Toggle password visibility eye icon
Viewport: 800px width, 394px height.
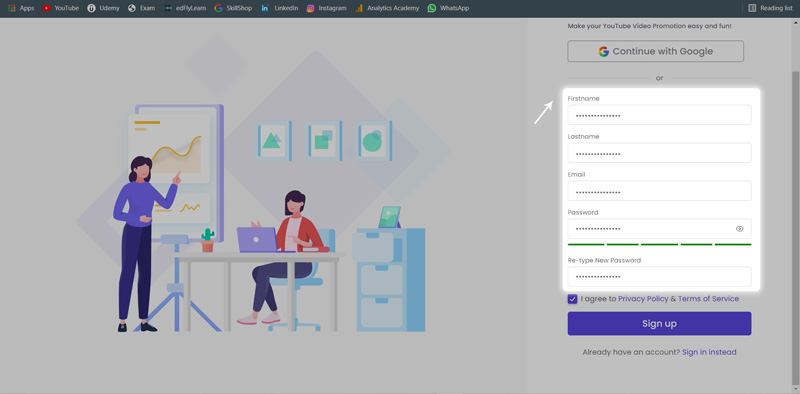tap(740, 229)
